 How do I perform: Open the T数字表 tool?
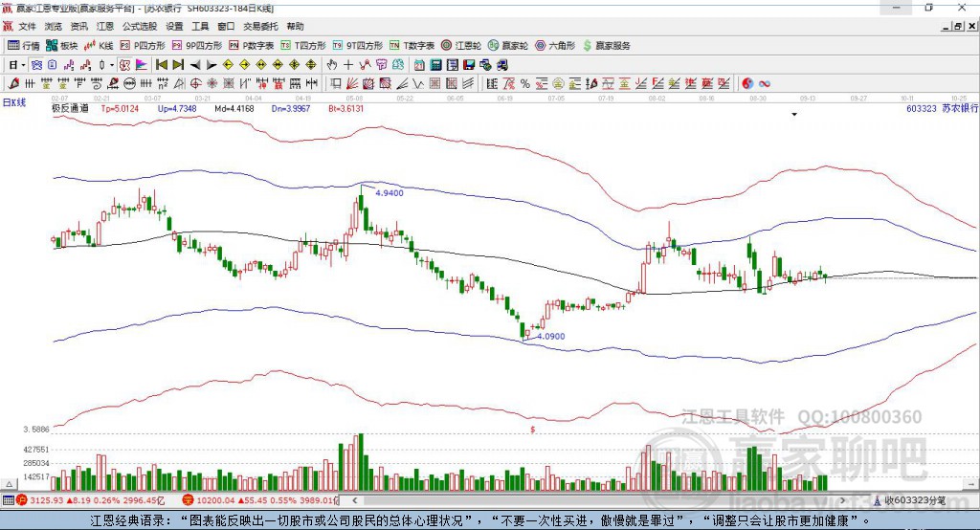[412, 46]
